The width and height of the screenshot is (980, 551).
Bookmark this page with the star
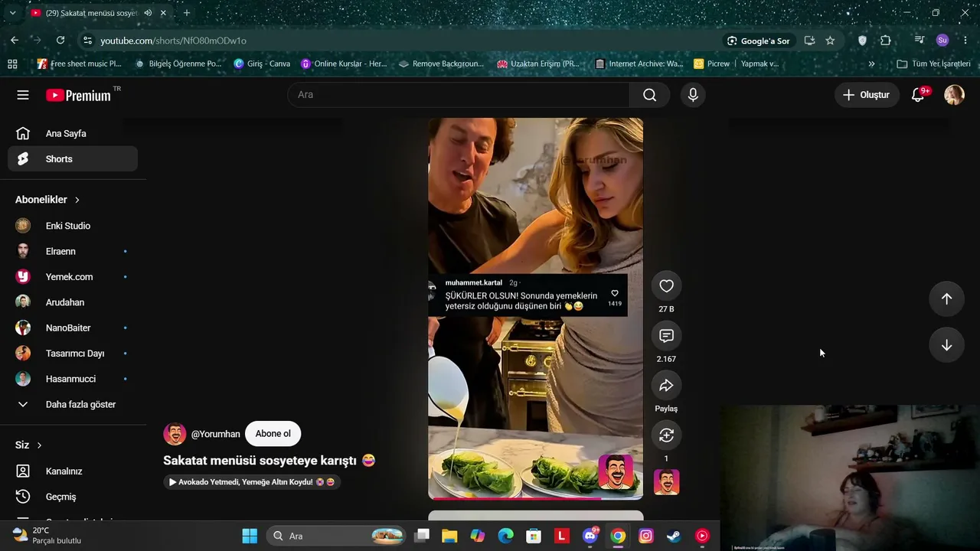click(830, 41)
